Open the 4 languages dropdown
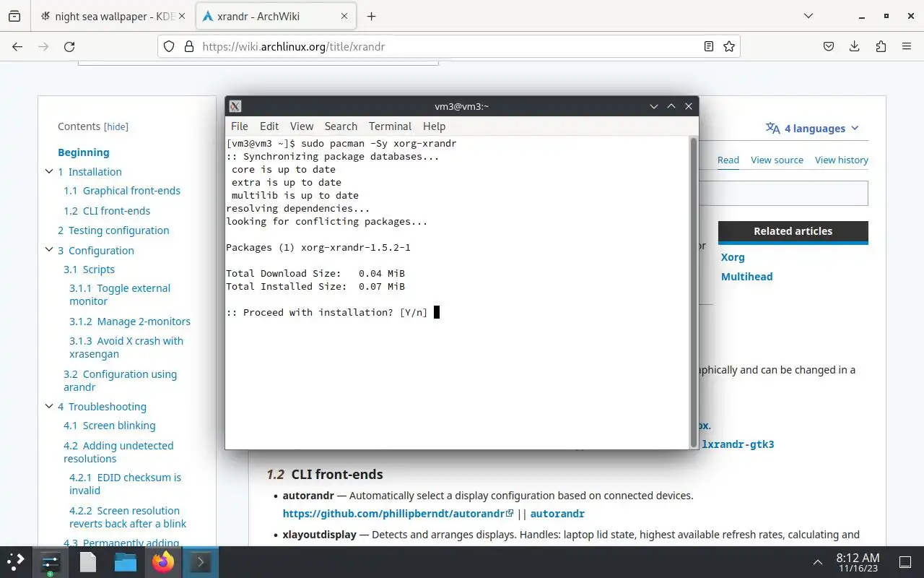Viewport: 924px width, 578px height. pyautogui.click(x=813, y=129)
